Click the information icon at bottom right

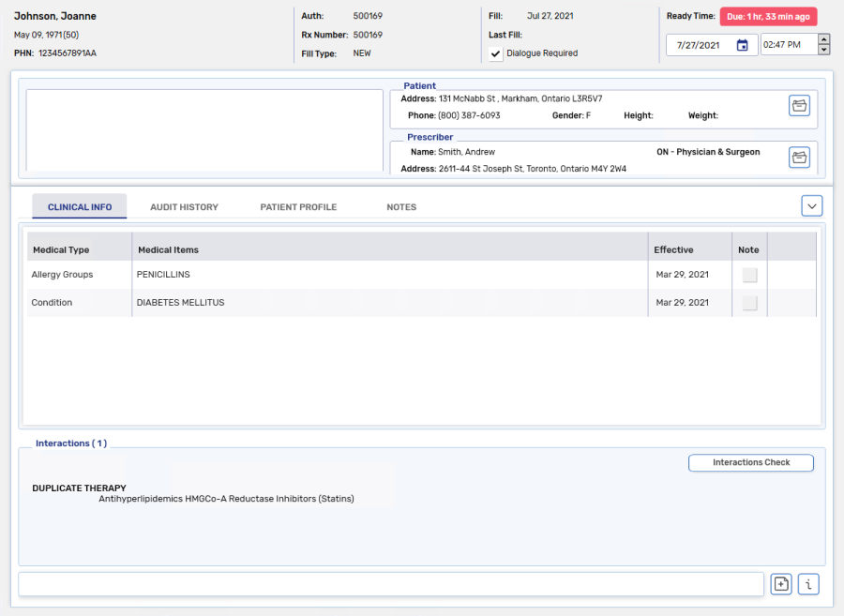[808, 584]
